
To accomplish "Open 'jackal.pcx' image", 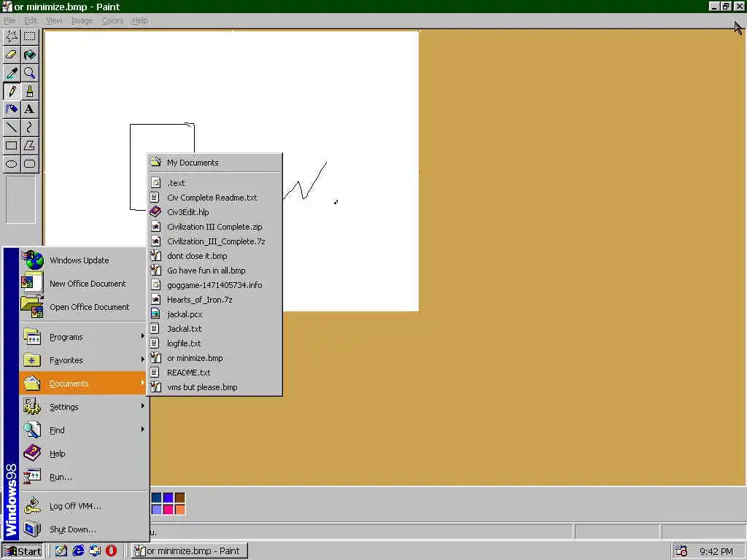I will [x=214, y=314].
